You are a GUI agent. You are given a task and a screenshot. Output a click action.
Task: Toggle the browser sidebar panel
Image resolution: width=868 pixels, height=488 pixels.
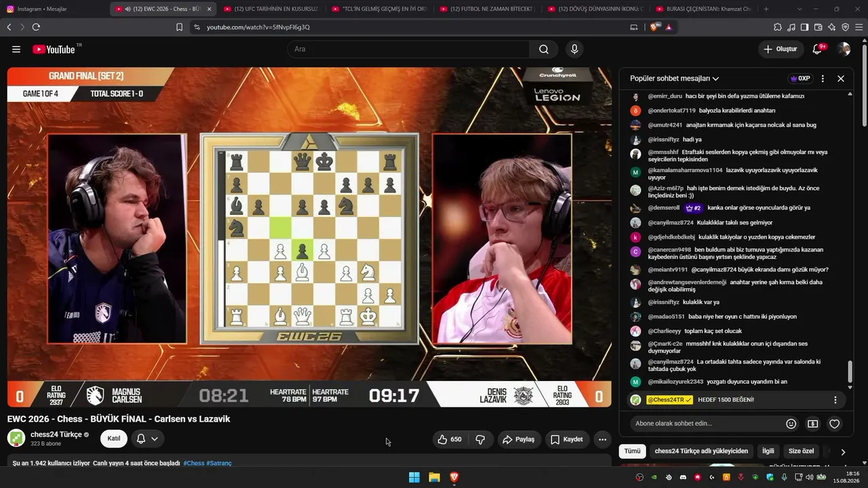(805, 27)
